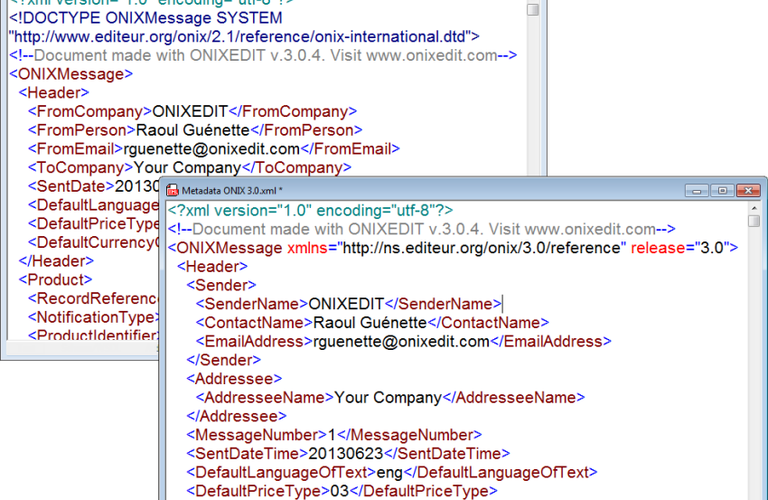Click the RecordReference line in back window

[93, 299]
